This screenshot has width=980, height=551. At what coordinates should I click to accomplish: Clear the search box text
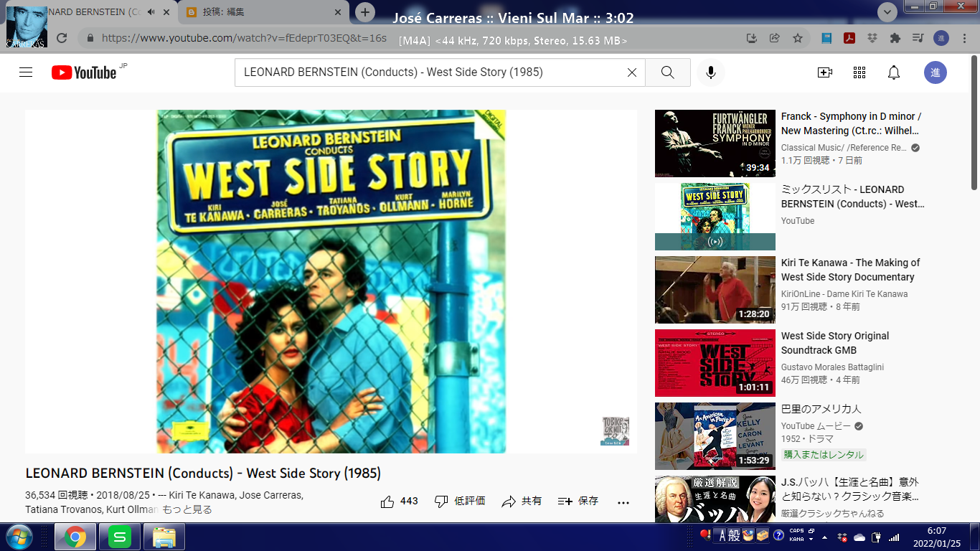tap(632, 72)
